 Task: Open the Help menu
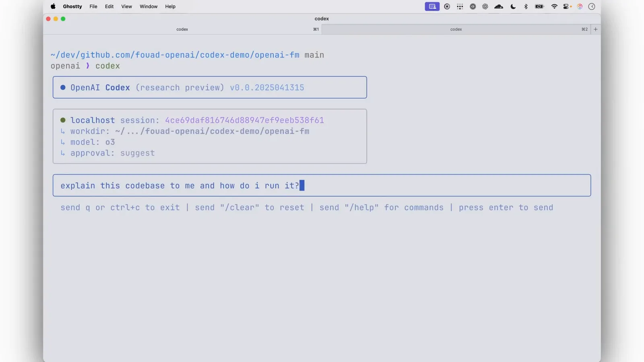170,6
